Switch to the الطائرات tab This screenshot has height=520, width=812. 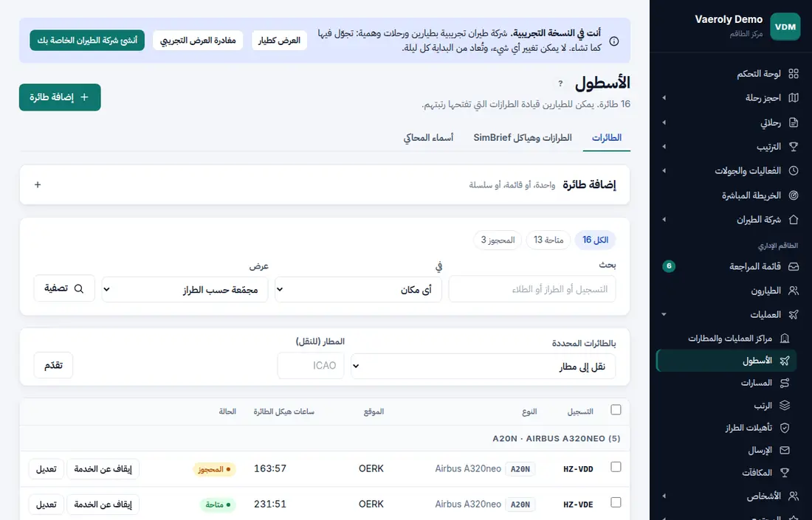pos(606,138)
